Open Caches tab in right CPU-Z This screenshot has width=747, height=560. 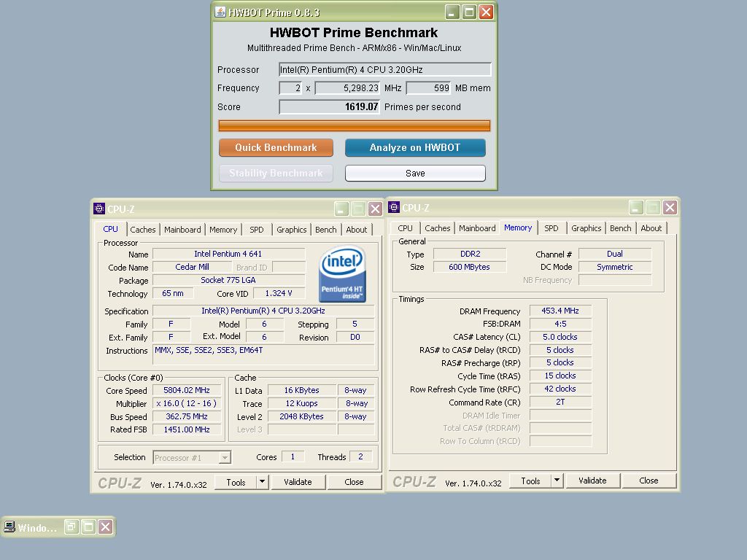click(438, 228)
